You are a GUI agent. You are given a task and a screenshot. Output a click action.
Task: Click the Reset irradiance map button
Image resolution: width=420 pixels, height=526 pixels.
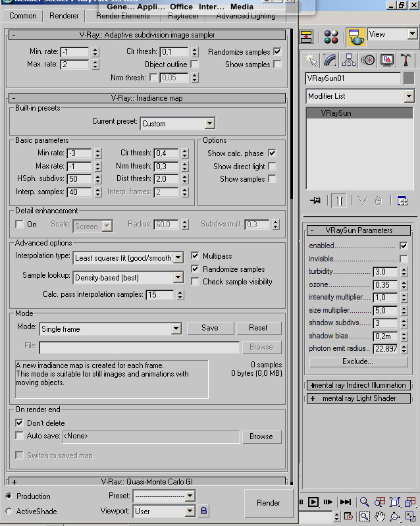coord(258,328)
